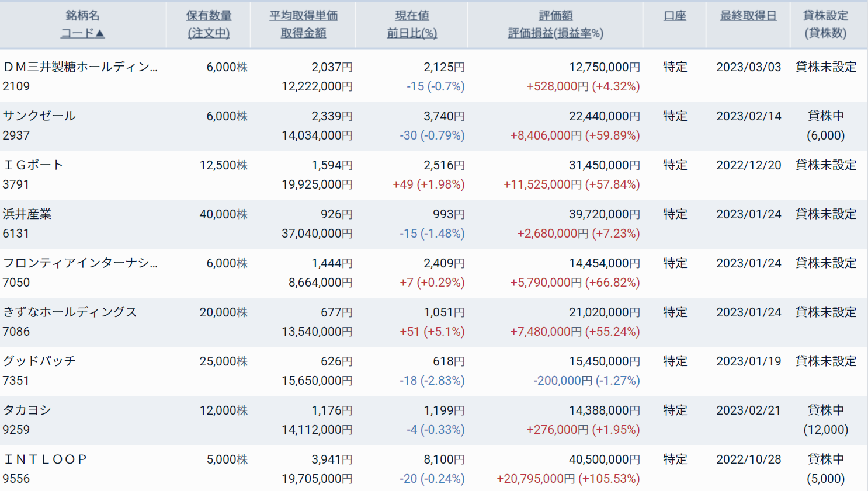Click the +8,406,000円 (+59.89%) profit value
This screenshot has height=491, width=868.
[575, 135]
